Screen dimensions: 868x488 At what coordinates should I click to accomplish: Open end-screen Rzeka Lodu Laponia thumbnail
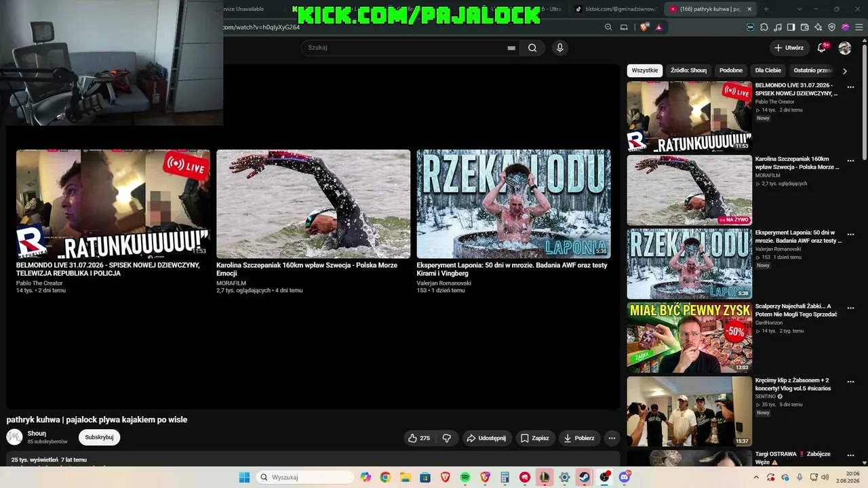pyautogui.click(x=513, y=204)
